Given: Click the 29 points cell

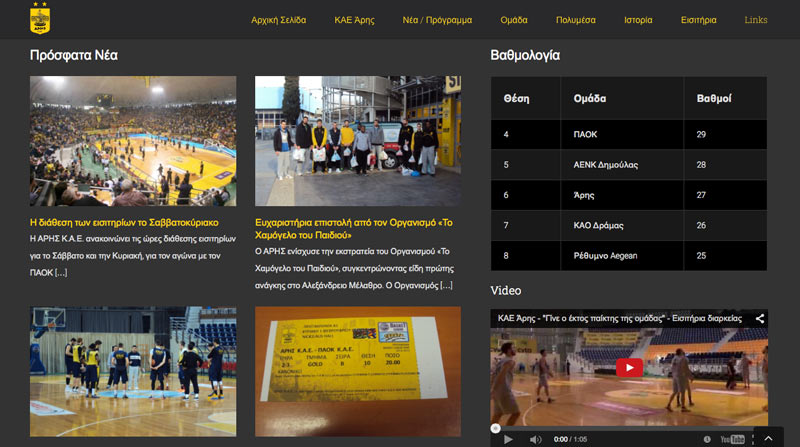Looking at the screenshot, I should coord(725,135).
